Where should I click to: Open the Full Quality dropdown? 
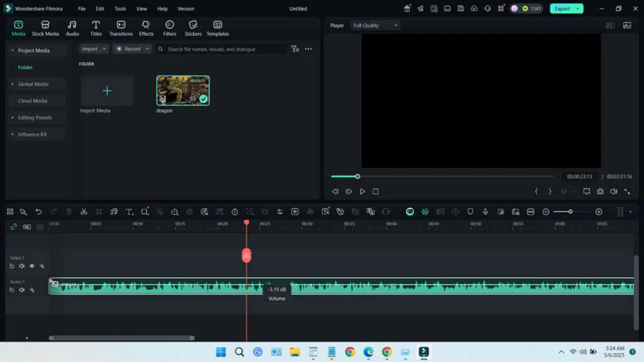(x=375, y=25)
